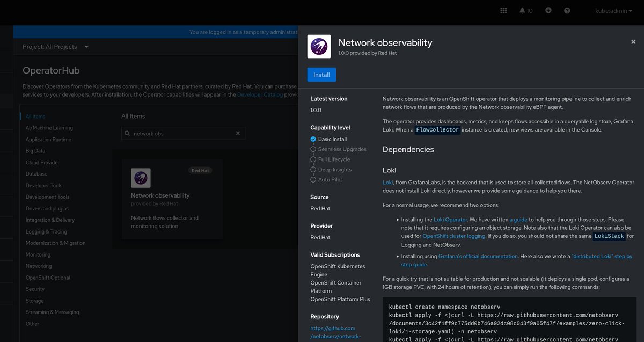Click the Network observability logo in panel header

click(x=319, y=47)
